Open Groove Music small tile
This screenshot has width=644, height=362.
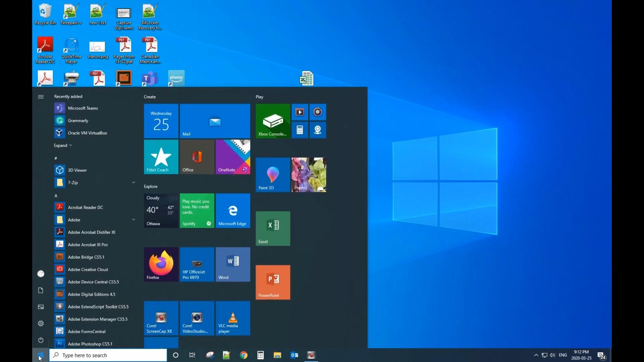click(318, 112)
